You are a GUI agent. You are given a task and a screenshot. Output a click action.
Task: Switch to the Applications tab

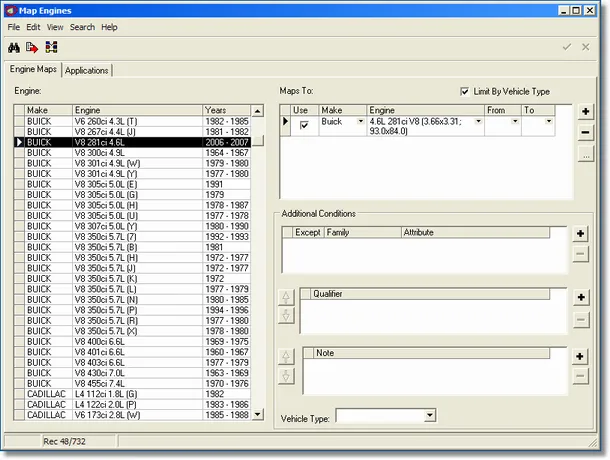[87, 70]
